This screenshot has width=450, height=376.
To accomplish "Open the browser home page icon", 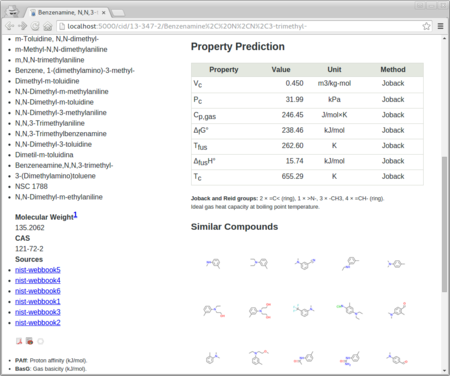I will (x=48, y=26).
